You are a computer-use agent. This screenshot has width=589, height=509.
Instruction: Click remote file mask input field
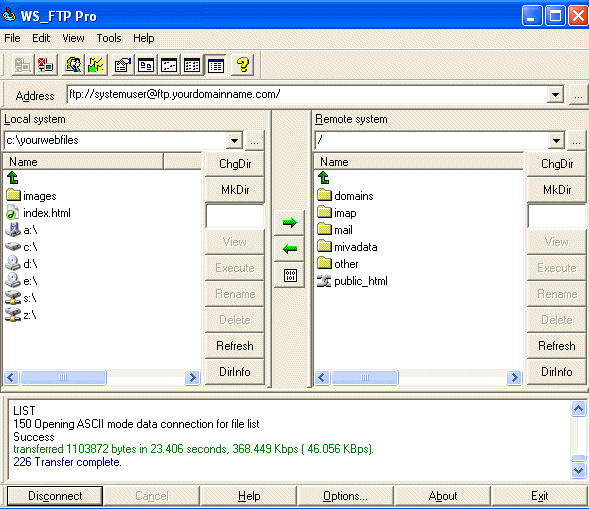557,216
